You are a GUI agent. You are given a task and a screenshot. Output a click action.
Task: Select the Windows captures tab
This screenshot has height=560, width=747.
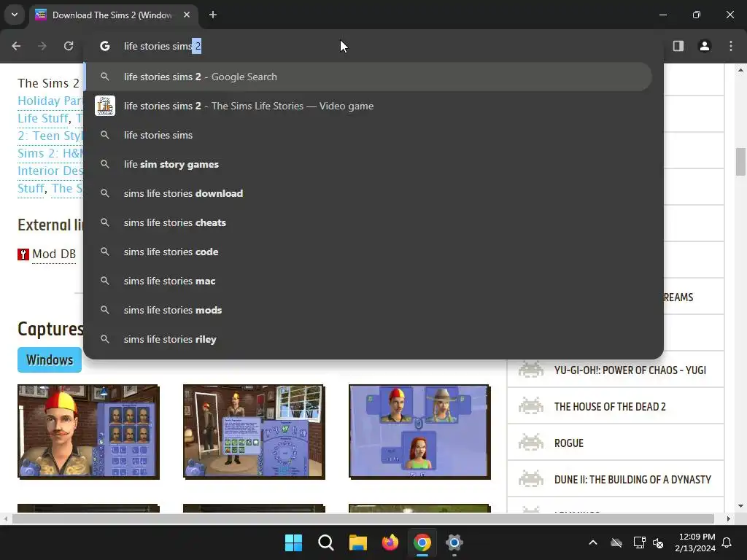(x=50, y=360)
